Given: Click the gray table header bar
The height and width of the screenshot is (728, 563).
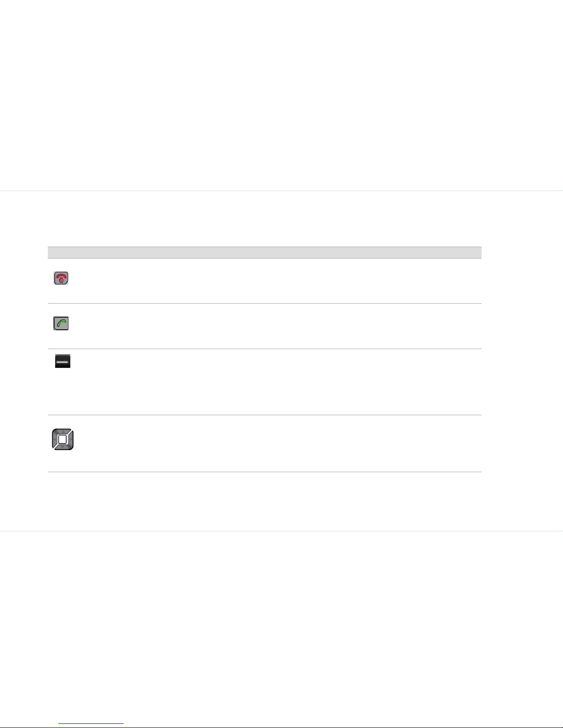Looking at the screenshot, I should click(265, 253).
